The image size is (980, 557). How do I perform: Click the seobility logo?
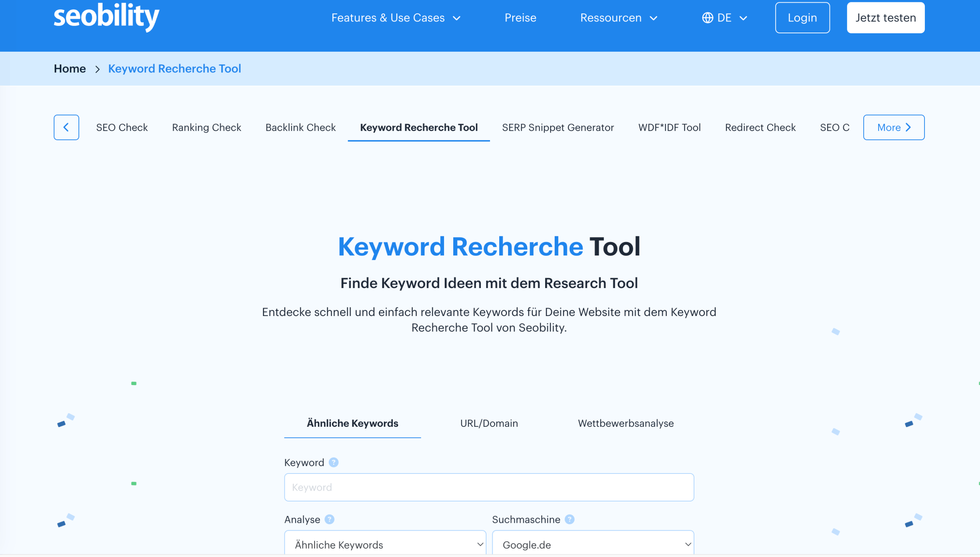(106, 17)
